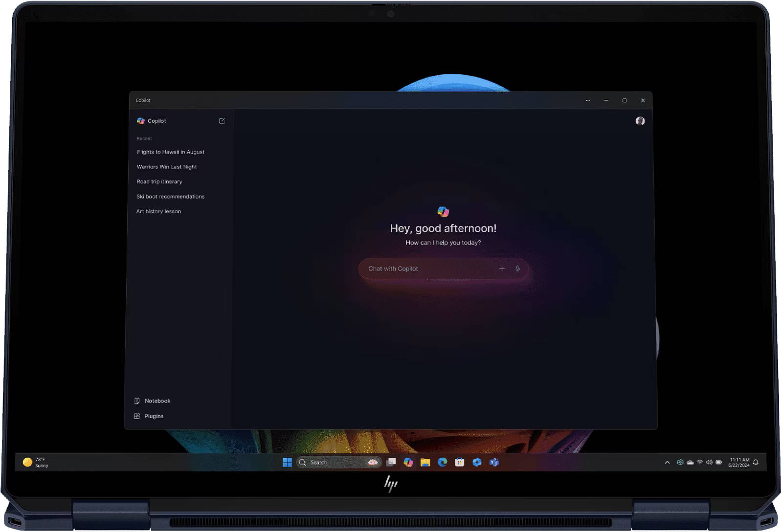
Task: Open the user profile avatar
Action: pyautogui.click(x=640, y=121)
